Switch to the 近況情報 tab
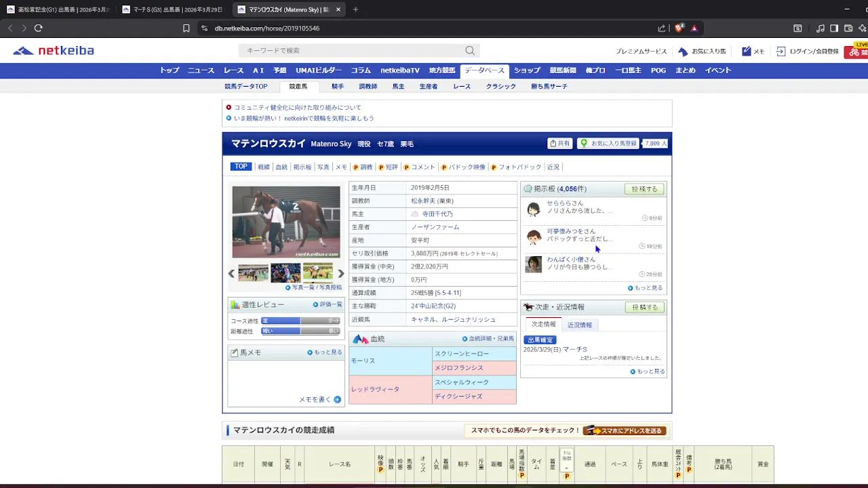Image resolution: width=868 pixels, height=488 pixels. pos(580,325)
